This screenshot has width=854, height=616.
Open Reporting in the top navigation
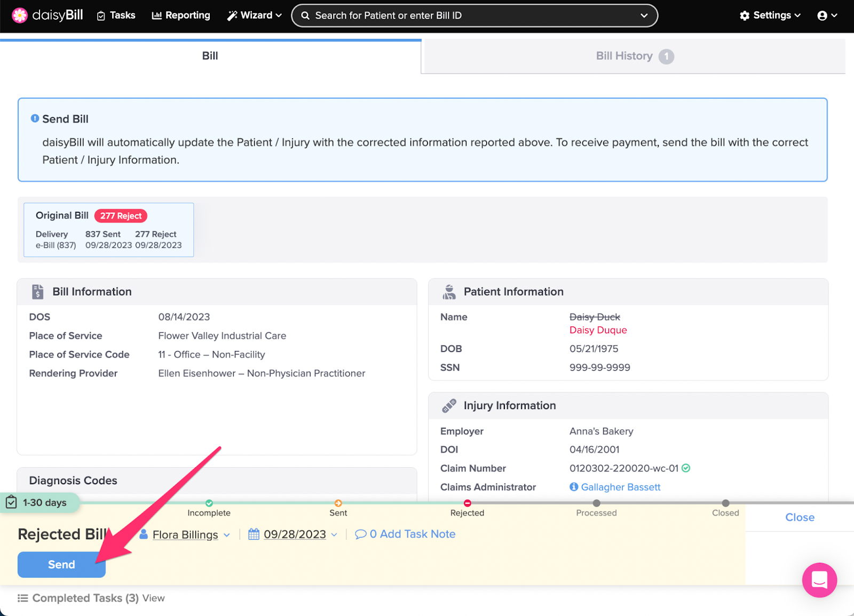click(x=181, y=15)
